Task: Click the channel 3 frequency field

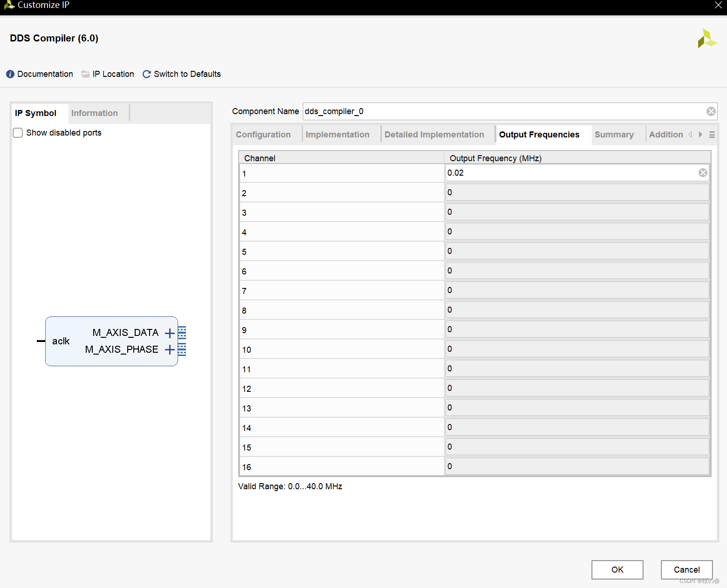Action: [x=577, y=212]
